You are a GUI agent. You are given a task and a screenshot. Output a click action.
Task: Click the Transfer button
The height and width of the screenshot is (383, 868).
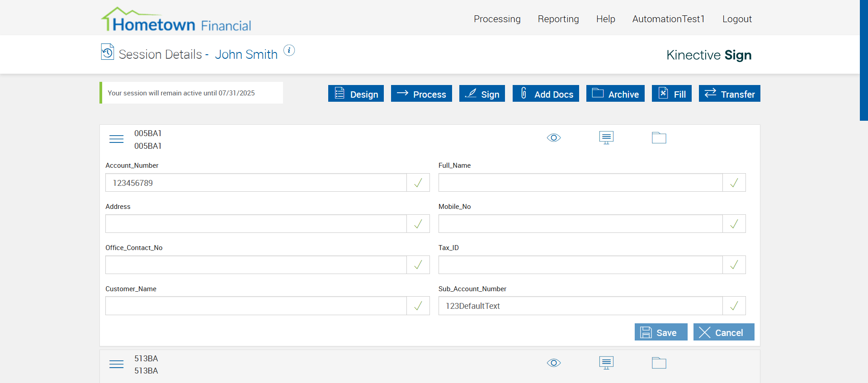coord(729,94)
